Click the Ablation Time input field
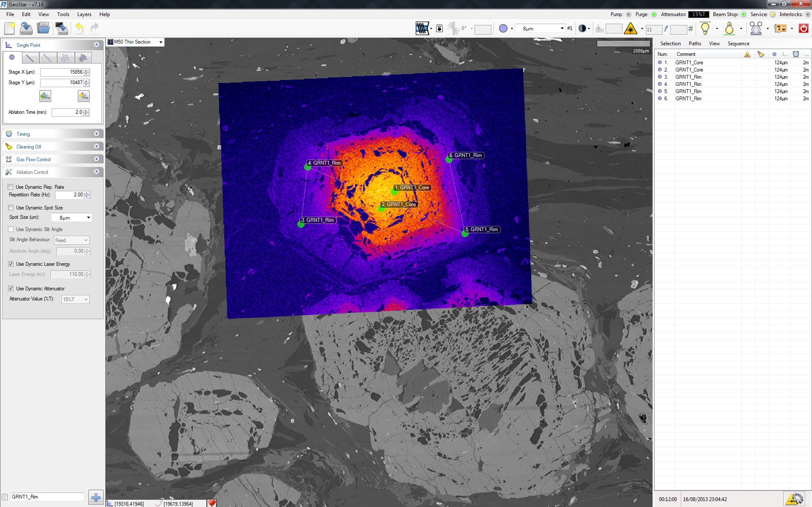 (68, 112)
